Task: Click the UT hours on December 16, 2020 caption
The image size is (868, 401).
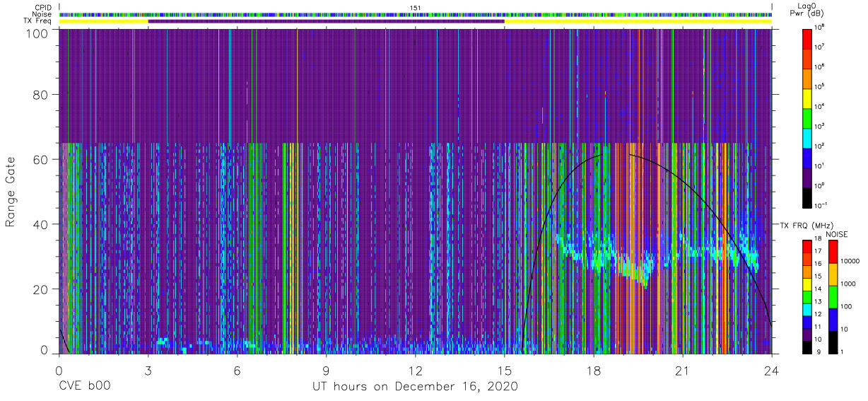Action: 415,387
